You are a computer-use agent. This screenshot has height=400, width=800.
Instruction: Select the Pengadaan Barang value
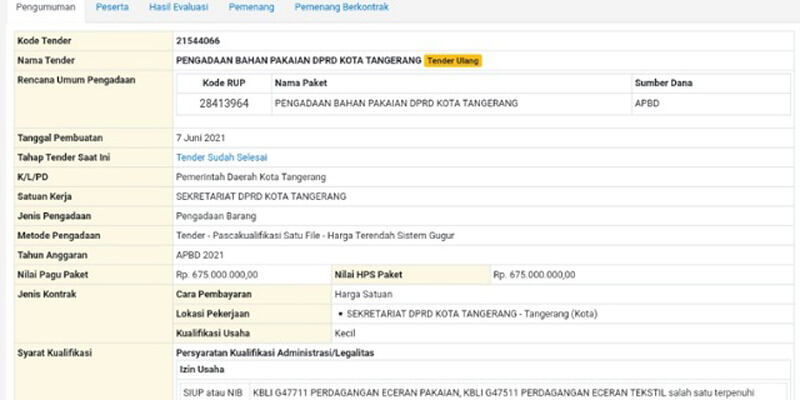[216, 216]
